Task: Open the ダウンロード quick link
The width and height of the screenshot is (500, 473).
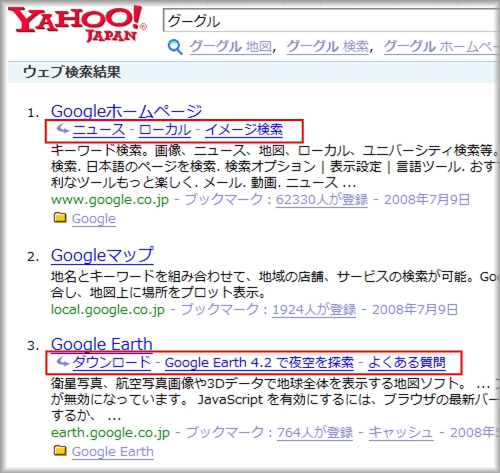Action: tap(112, 362)
